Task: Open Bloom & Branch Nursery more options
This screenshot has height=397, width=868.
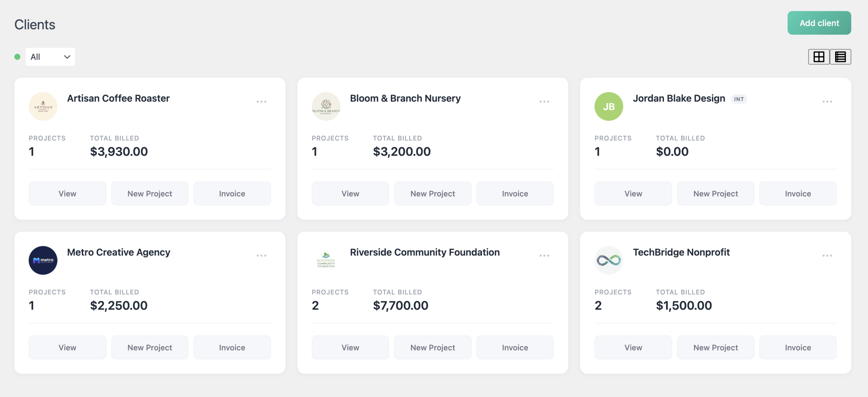Action: [x=544, y=102]
